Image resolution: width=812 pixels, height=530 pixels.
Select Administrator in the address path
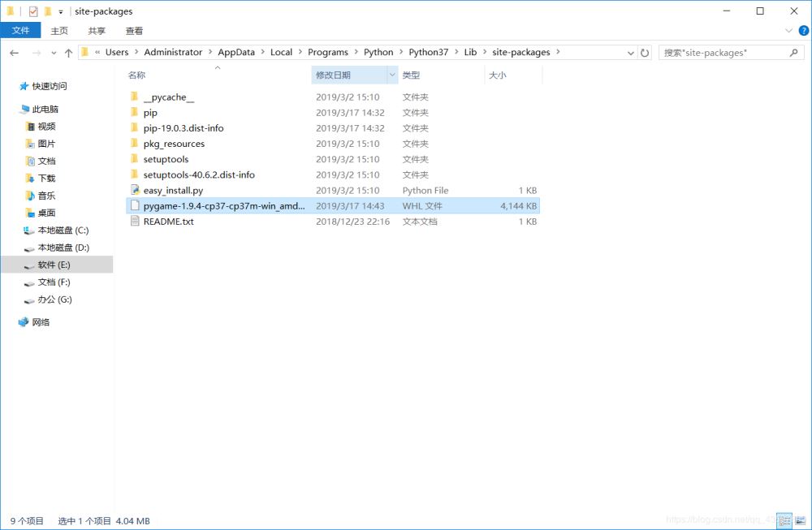click(173, 52)
